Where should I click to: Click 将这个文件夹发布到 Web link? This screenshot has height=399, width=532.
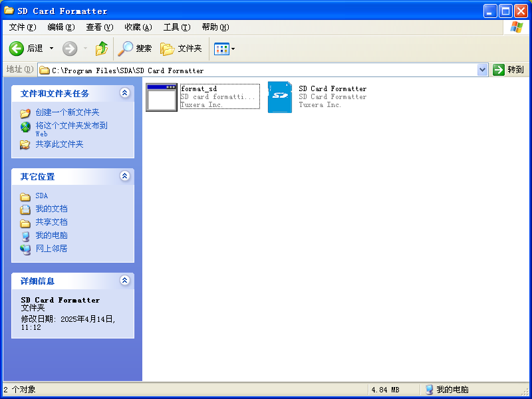pos(71,129)
